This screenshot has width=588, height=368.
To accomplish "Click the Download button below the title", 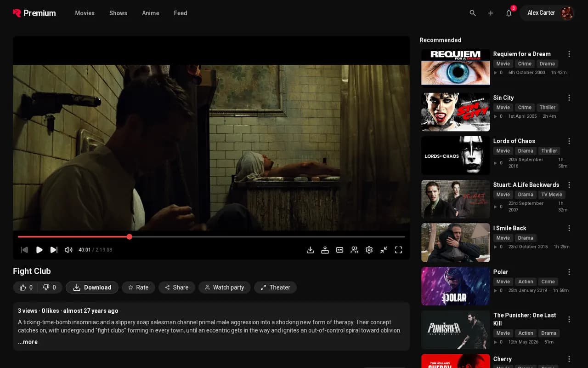I will click(92, 287).
